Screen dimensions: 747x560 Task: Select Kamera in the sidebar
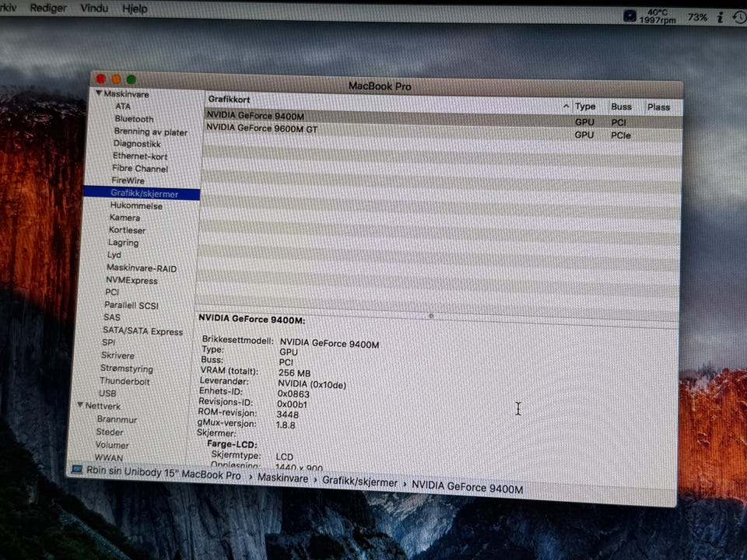point(124,218)
